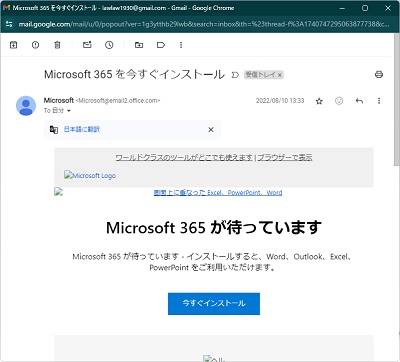Viewport: 400px width, 362px height.
Task: Mark the email as unread
Action: click(x=87, y=45)
